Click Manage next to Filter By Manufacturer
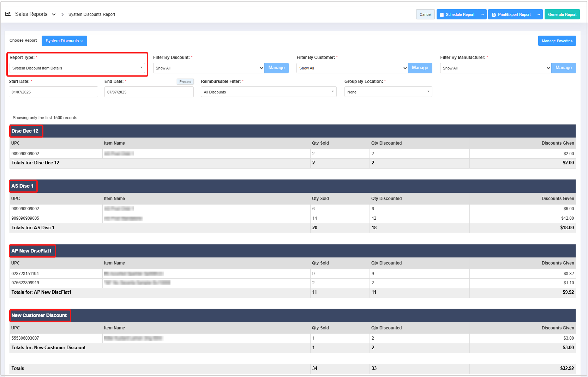588x377 pixels. pyautogui.click(x=563, y=68)
